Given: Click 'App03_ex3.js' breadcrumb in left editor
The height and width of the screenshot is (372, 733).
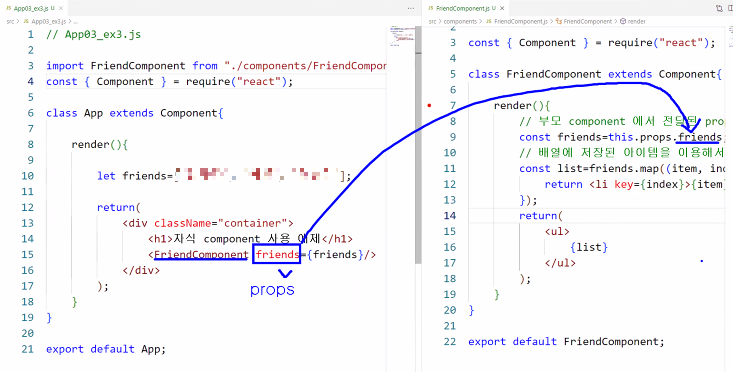Looking at the screenshot, I should pyautogui.click(x=48, y=21).
